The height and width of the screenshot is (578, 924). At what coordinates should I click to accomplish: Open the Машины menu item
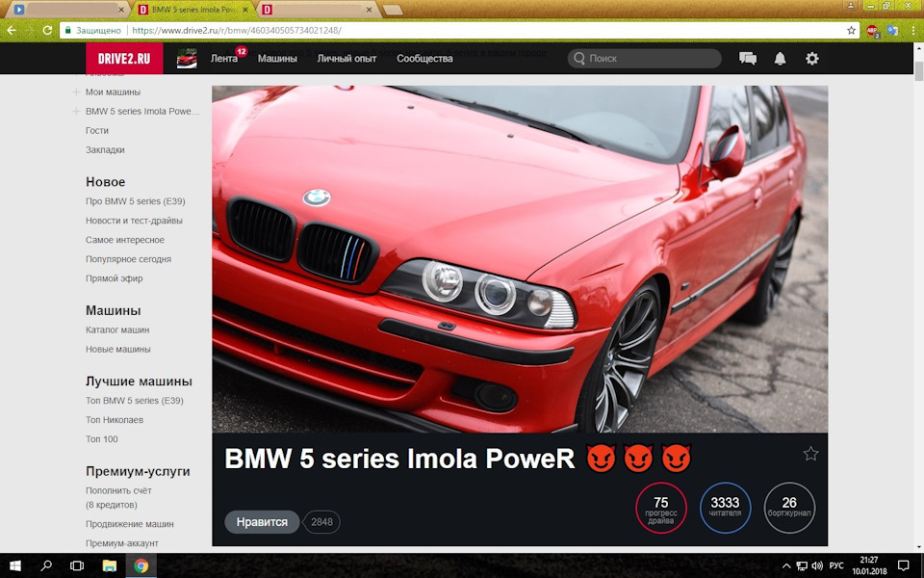tap(277, 59)
